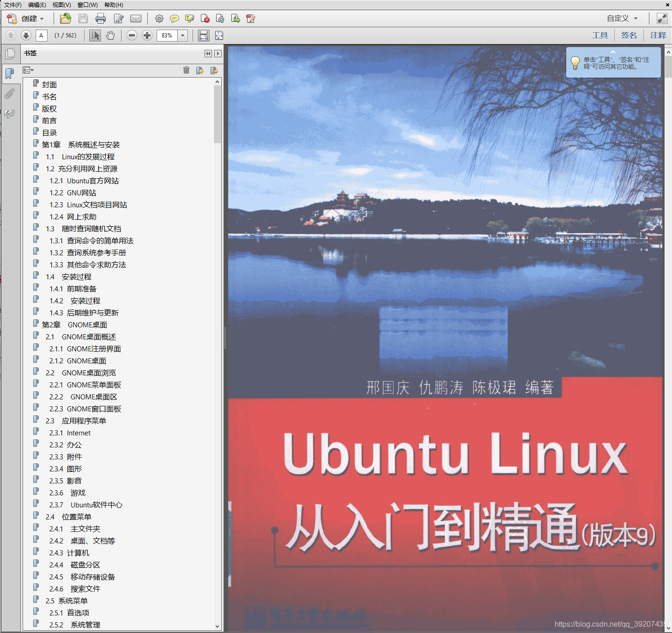Open bookmark 第2章 GNOME桌面
672x633 pixels.
(x=74, y=325)
